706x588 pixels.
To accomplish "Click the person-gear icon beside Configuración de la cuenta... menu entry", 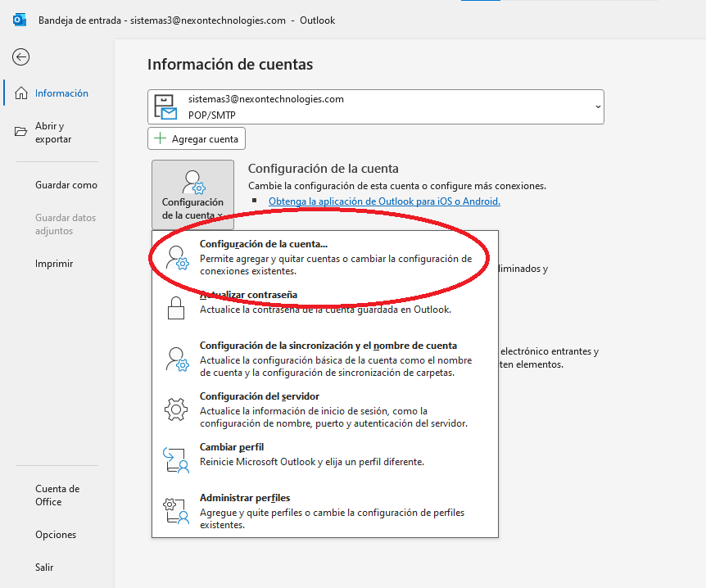I will coord(178,257).
